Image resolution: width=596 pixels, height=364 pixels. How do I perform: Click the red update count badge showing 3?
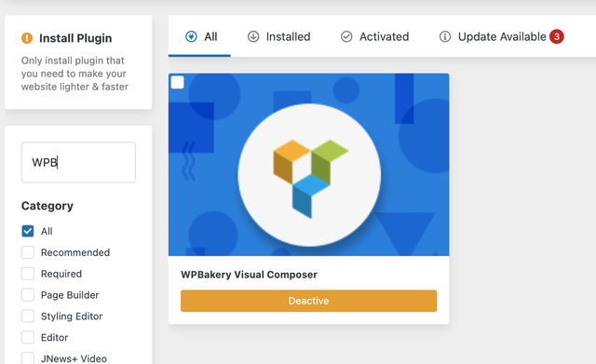pyautogui.click(x=557, y=36)
